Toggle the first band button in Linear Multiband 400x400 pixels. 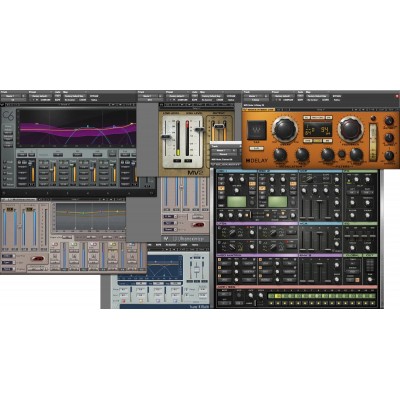click(x=55, y=244)
